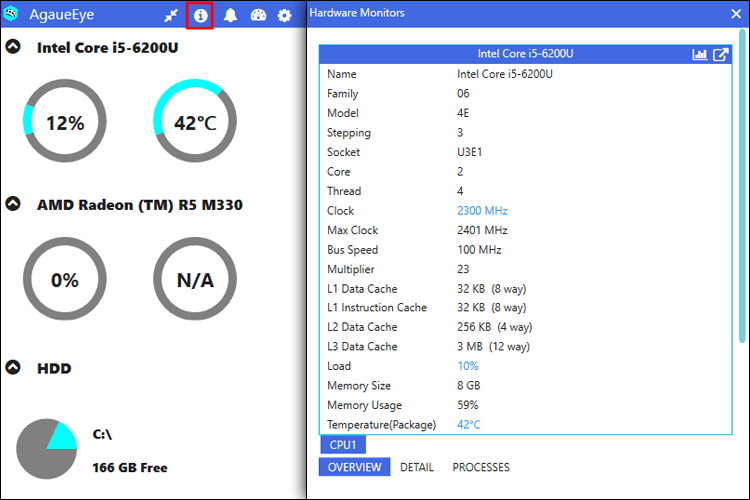Click the 'C:\' drive label

[x=102, y=434]
